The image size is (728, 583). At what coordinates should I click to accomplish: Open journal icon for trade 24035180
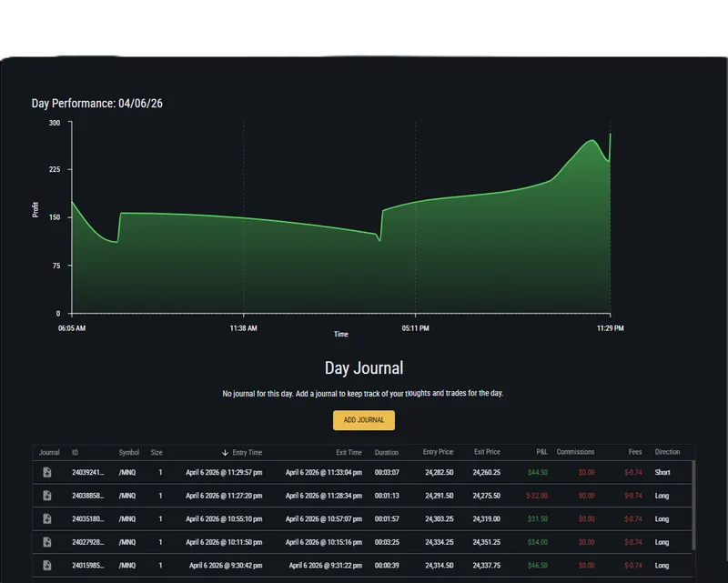click(x=47, y=518)
